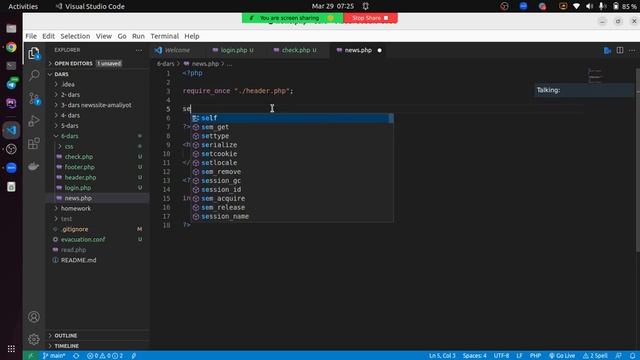Open the Search view in activity bar
This screenshot has width=640, height=360.
34,75
